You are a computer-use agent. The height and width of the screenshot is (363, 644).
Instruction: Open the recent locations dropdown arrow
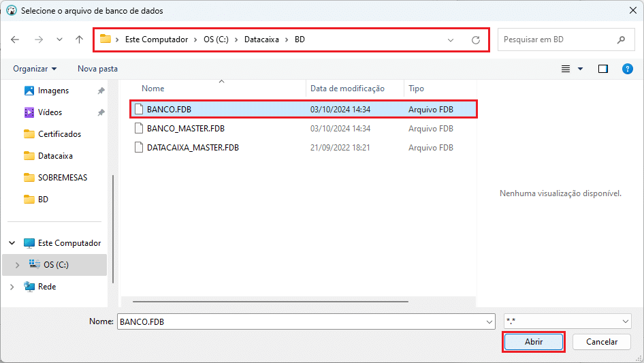59,40
